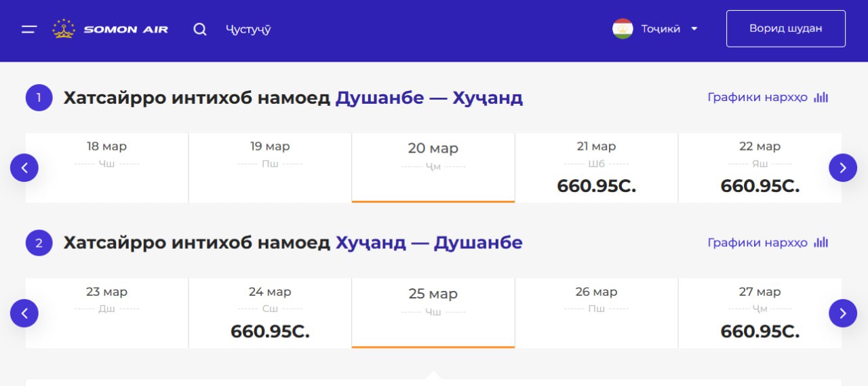Open Графики нархҳо for Хуҷанд — Душанбе
Screen dimensions: 868x386
tap(768, 242)
